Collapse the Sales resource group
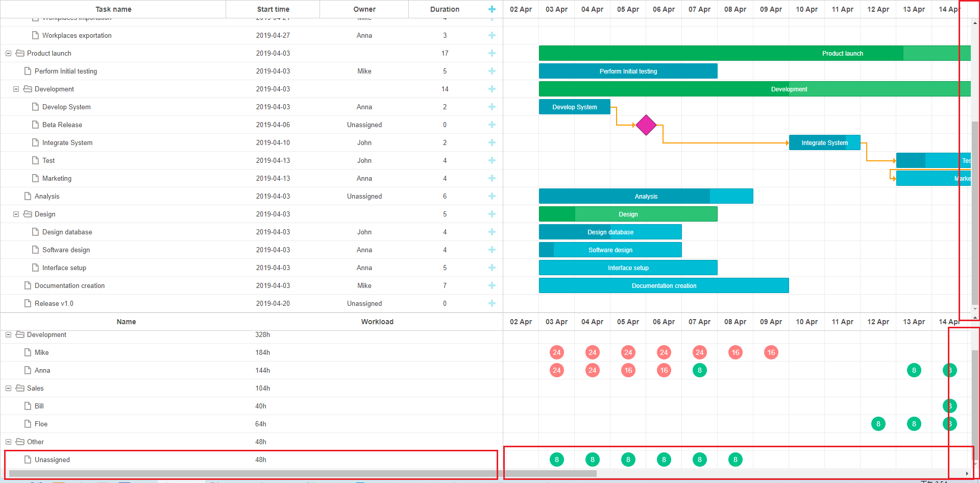 pos(8,388)
